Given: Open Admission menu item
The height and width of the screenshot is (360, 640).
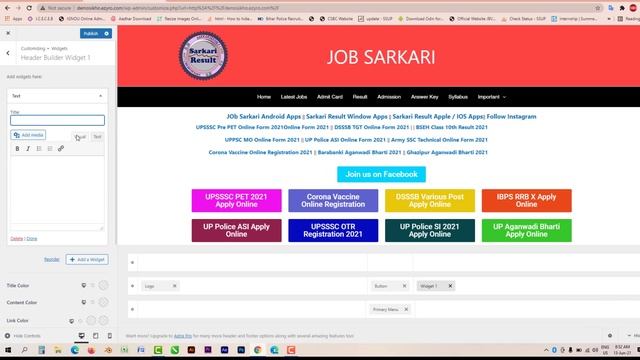Looking at the screenshot, I should (x=389, y=97).
